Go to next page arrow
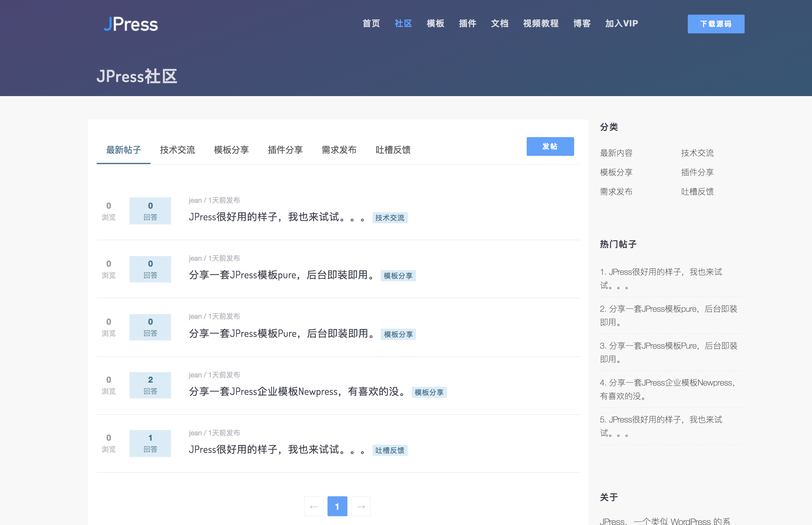 click(x=361, y=506)
